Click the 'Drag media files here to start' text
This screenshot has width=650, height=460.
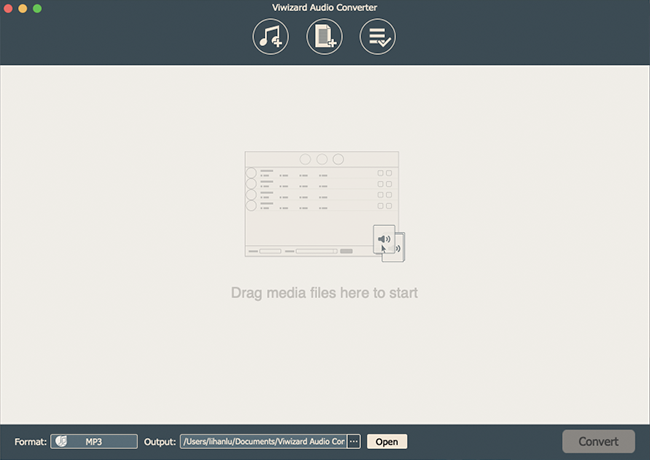pos(324,293)
